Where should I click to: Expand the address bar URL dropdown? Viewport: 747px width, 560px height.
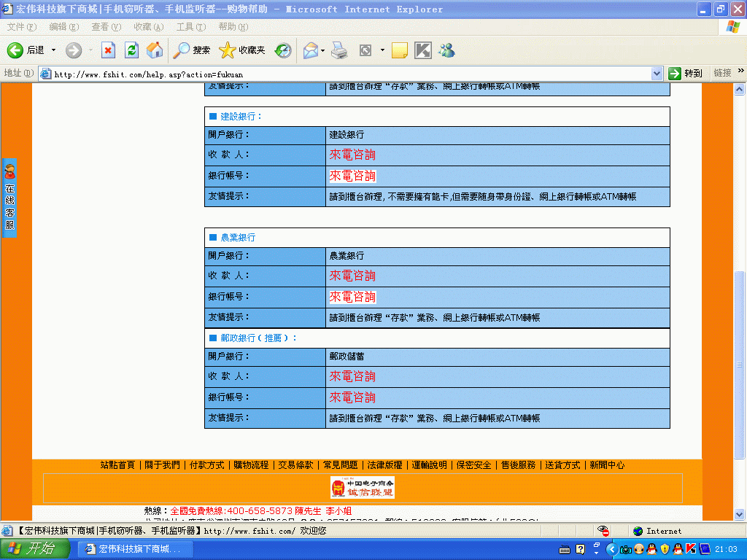[x=657, y=74]
